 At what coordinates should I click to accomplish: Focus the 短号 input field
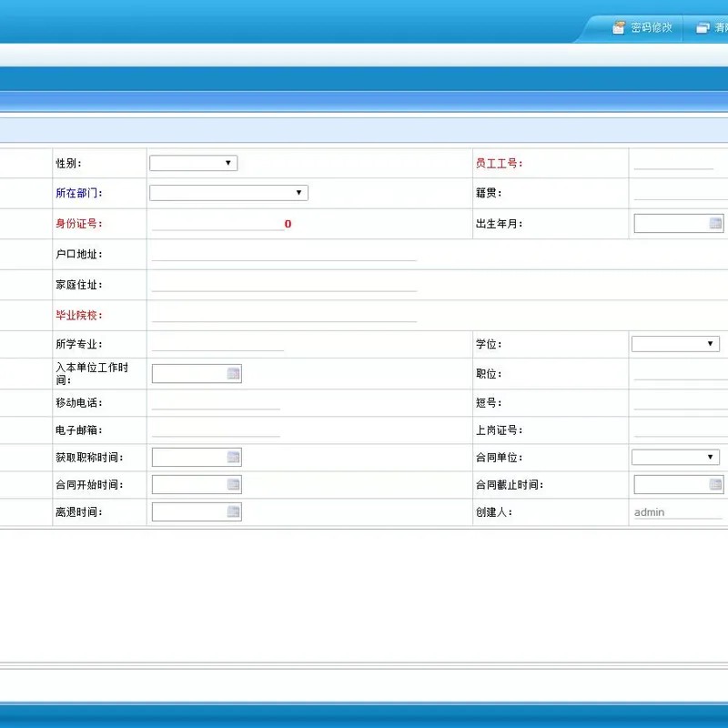(x=681, y=402)
